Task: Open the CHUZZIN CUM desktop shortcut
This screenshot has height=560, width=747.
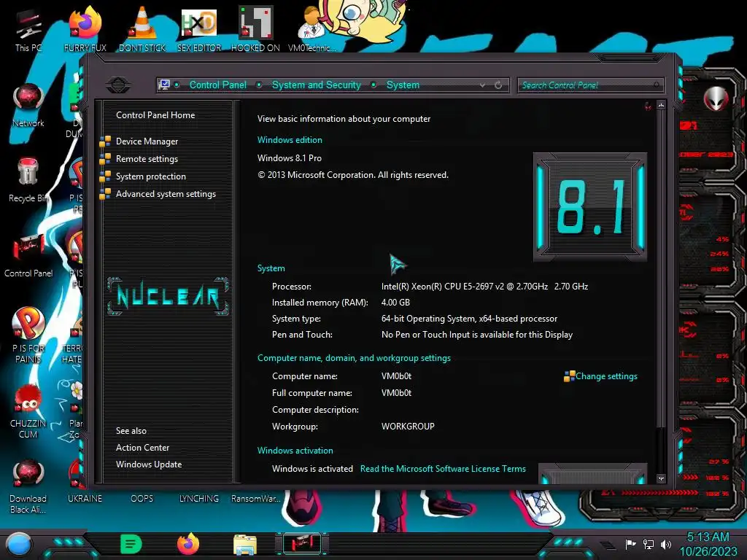Action: (x=28, y=411)
